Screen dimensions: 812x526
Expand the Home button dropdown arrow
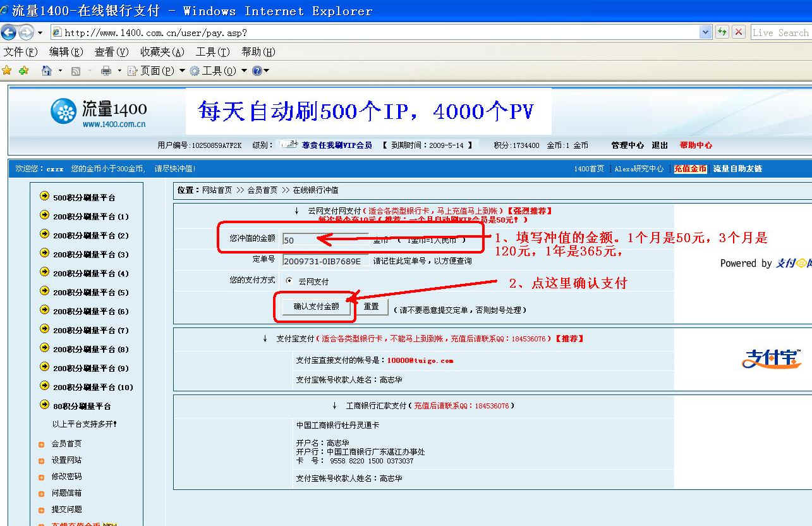click(x=61, y=71)
